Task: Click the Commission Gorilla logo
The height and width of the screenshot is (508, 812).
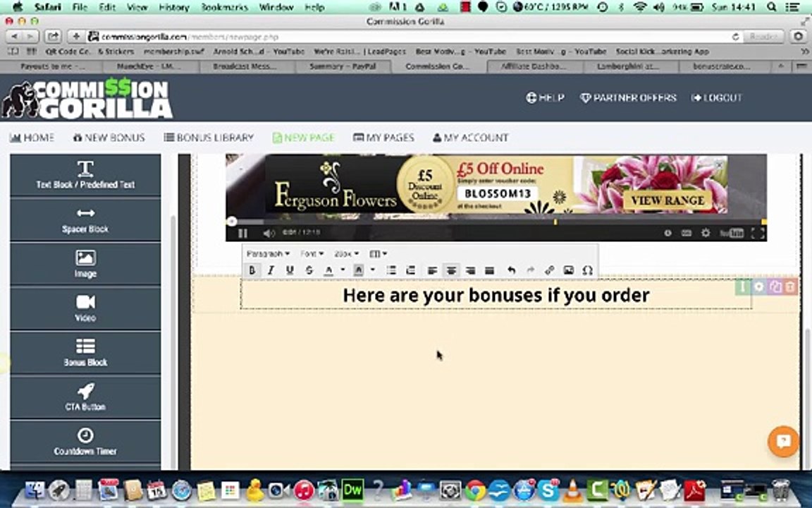Action: pos(87,99)
